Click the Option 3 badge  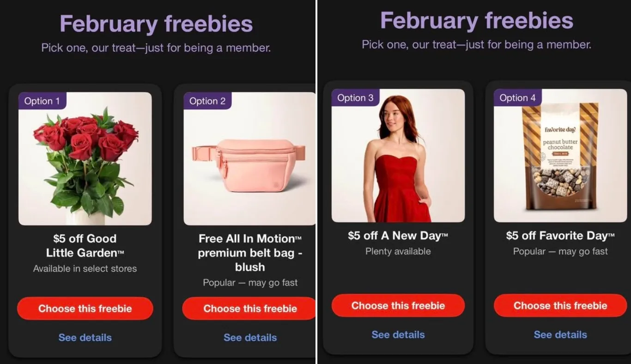click(x=355, y=97)
